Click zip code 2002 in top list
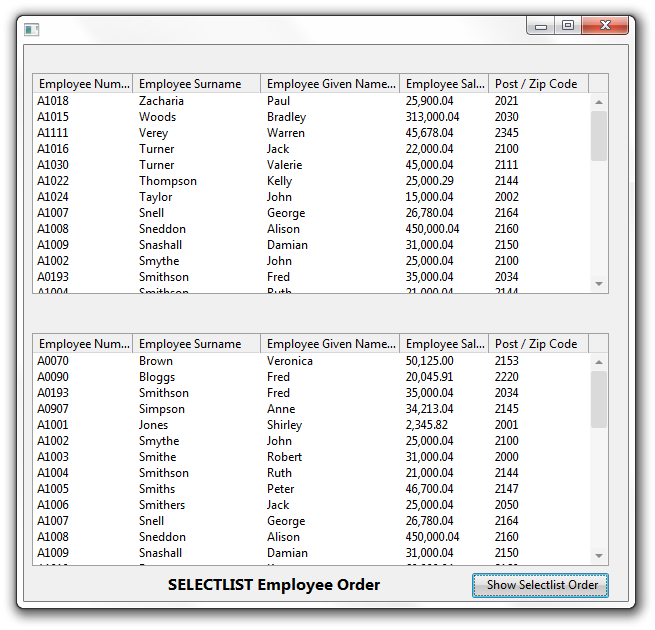Screen dimensions: 655x630 tap(507, 197)
